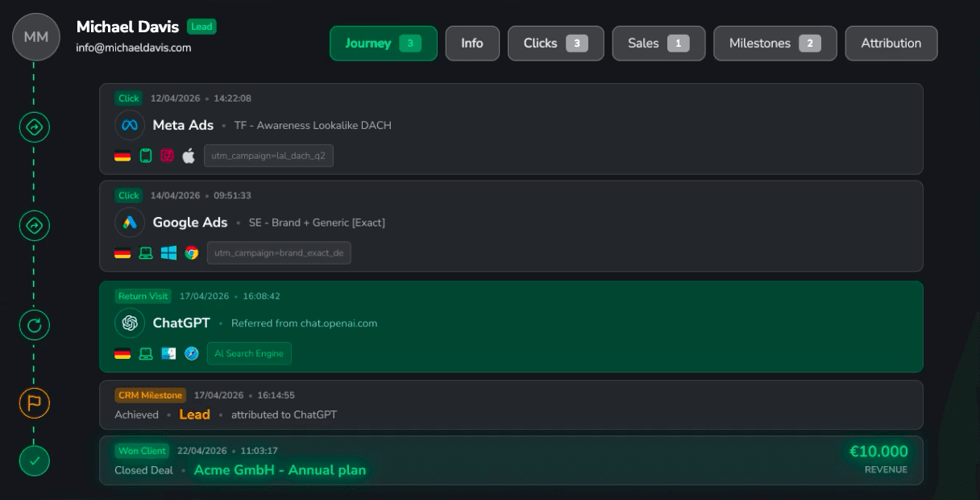Click 'attributed to ChatGPT' text
The image size is (980, 500).
[x=284, y=415]
